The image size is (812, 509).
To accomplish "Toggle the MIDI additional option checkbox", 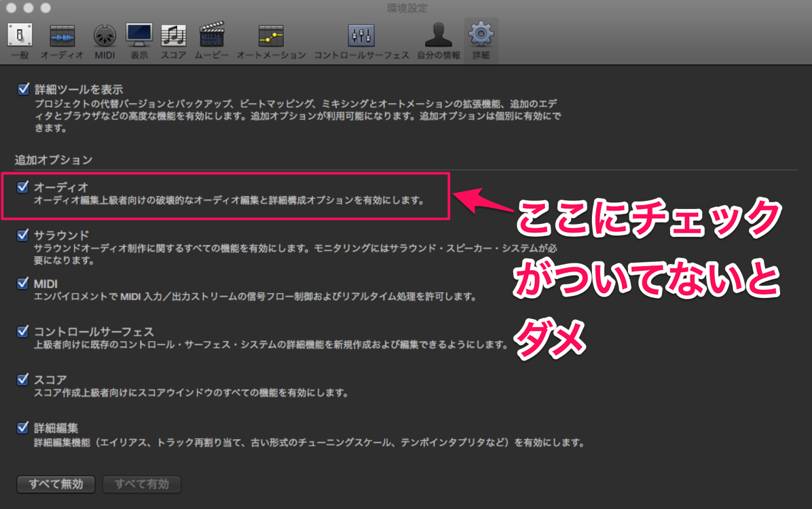I will click(x=22, y=283).
